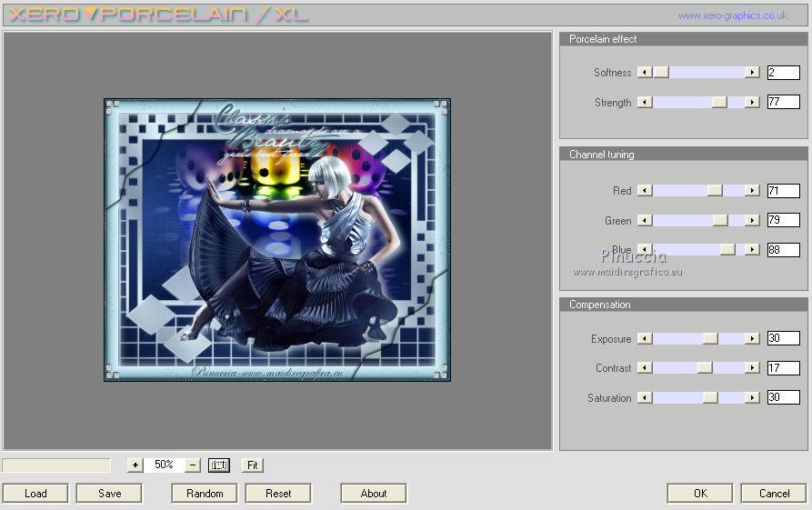Click the Green value field showing 79
812x510 pixels.
point(784,220)
